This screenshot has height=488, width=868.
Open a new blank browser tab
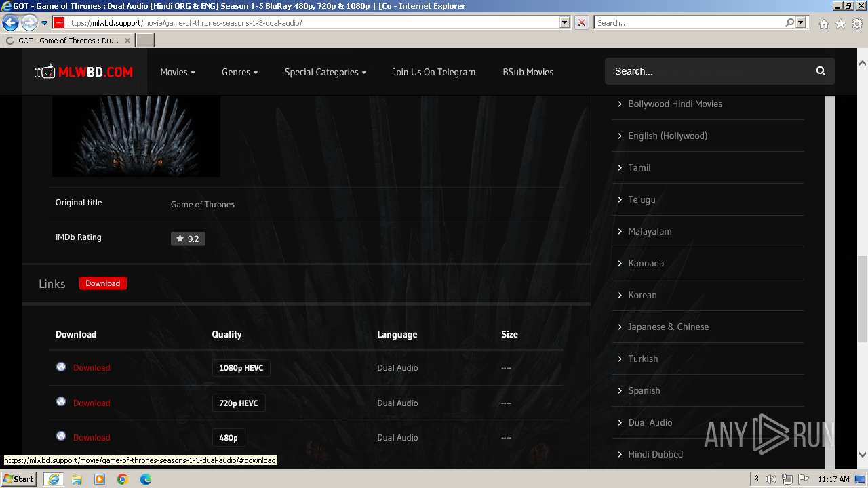[x=145, y=41]
